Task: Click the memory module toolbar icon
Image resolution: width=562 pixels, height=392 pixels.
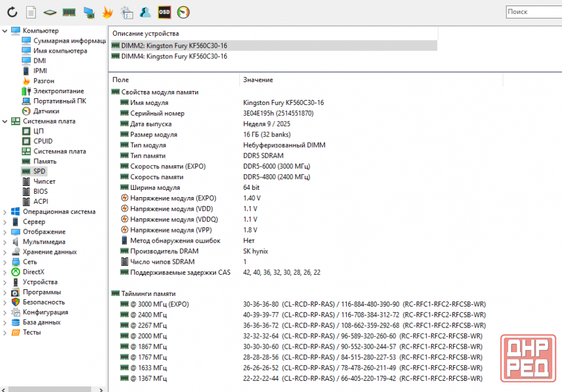Action: [x=69, y=12]
